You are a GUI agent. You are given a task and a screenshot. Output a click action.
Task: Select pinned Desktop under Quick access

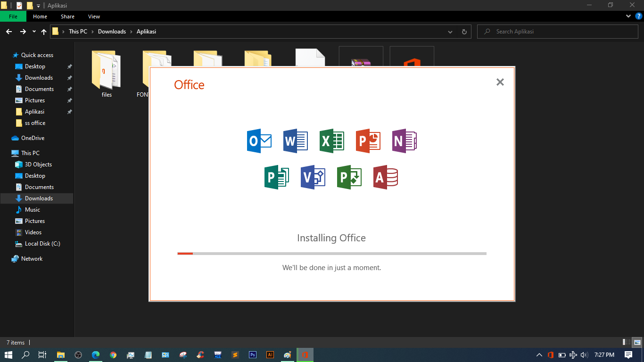coord(35,66)
